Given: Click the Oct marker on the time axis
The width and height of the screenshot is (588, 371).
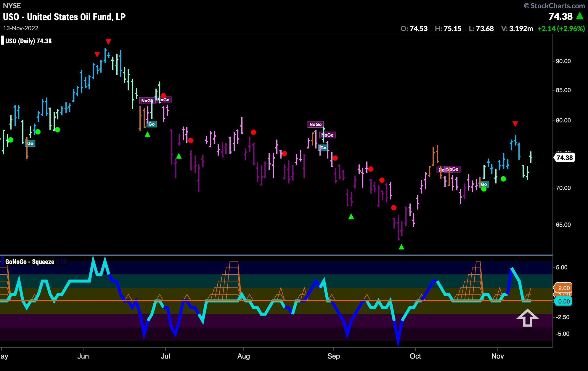Looking at the screenshot, I should click(x=415, y=356).
